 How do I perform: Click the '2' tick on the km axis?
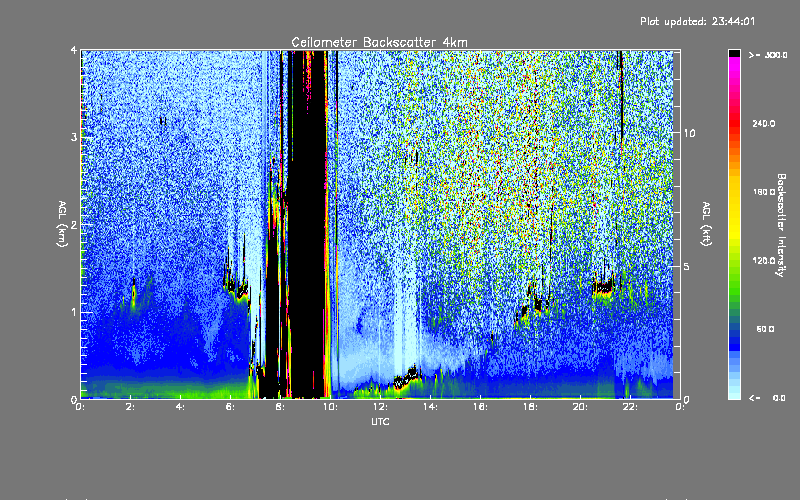[74, 224]
